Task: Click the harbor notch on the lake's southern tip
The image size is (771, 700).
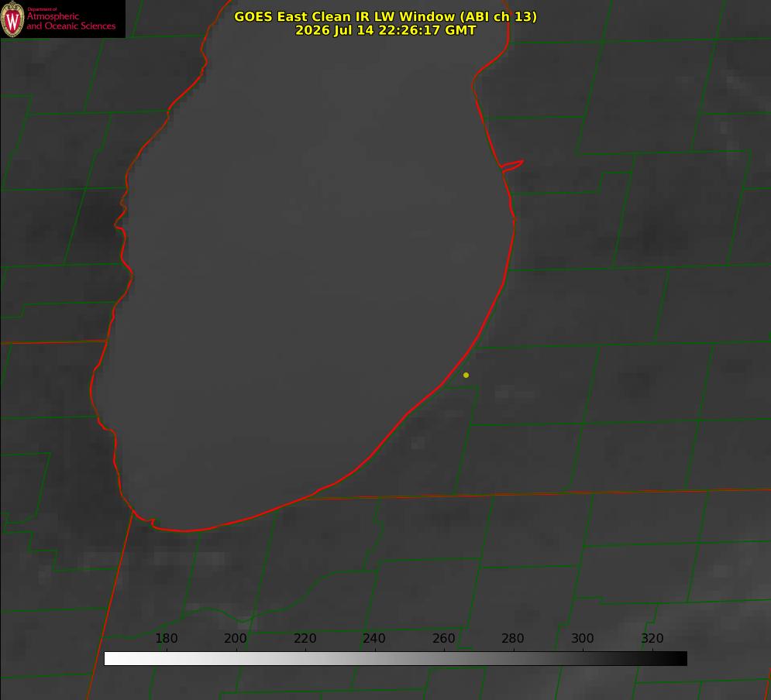Action: (x=153, y=521)
